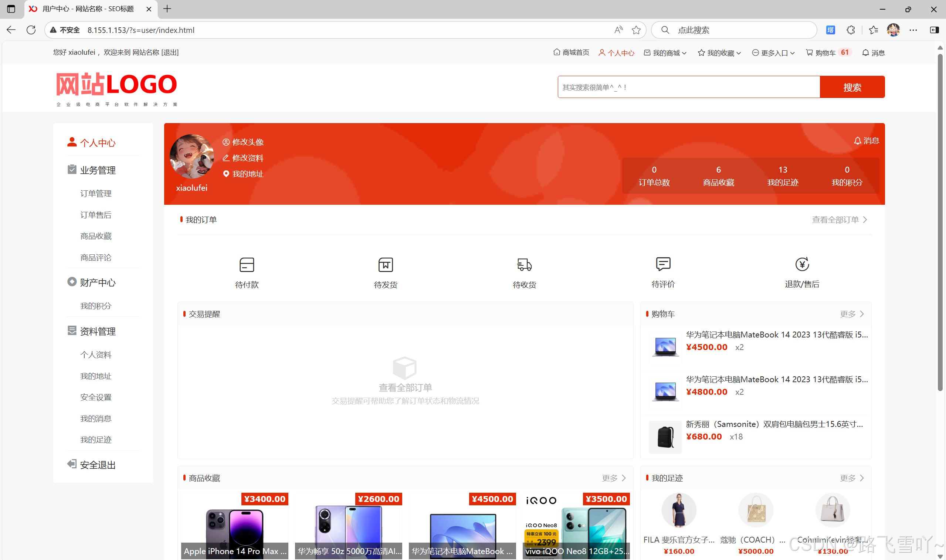
Task: Open 订单管理 in the sidebar
Action: coord(96,194)
